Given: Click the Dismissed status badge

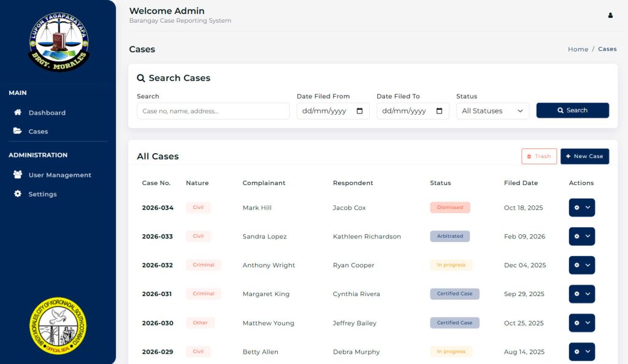Looking at the screenshot, I should (450, 208).
